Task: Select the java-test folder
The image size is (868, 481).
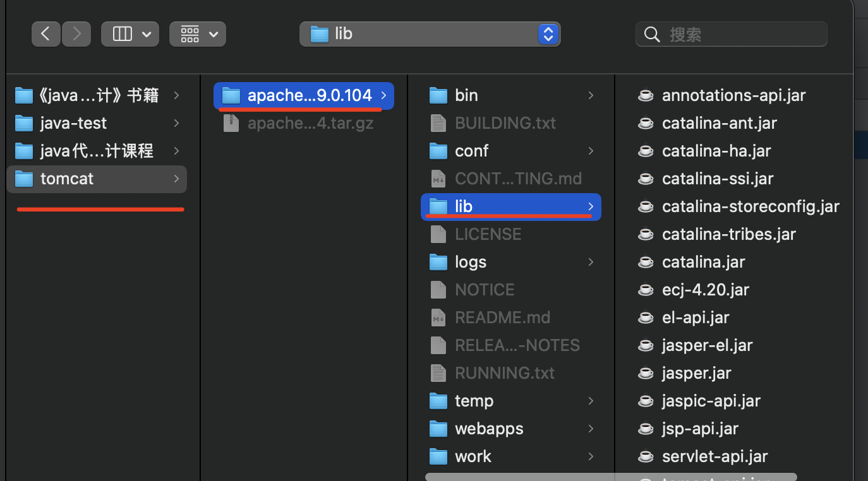Action: pos(73,123)
